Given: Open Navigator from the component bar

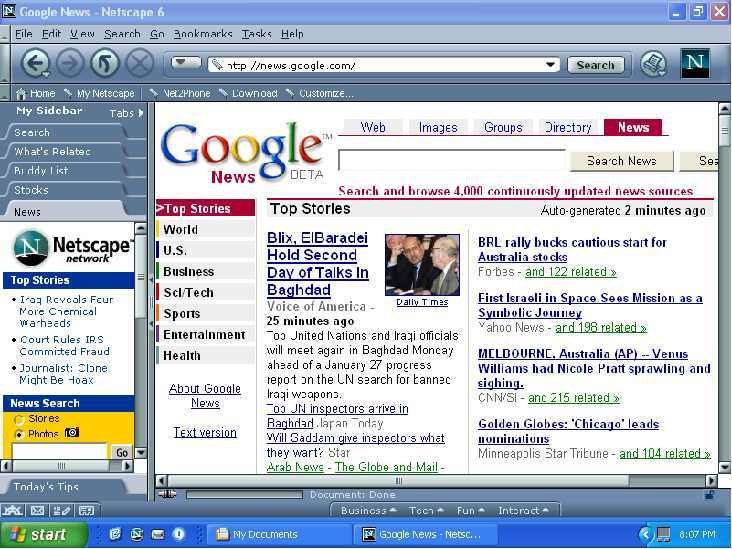Looking at the screenshot, I should (12, 510).
